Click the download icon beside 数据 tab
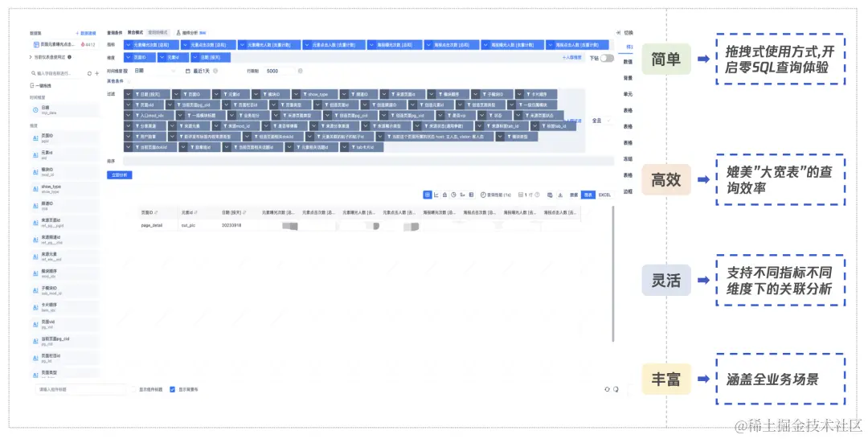 coord(560,195)
